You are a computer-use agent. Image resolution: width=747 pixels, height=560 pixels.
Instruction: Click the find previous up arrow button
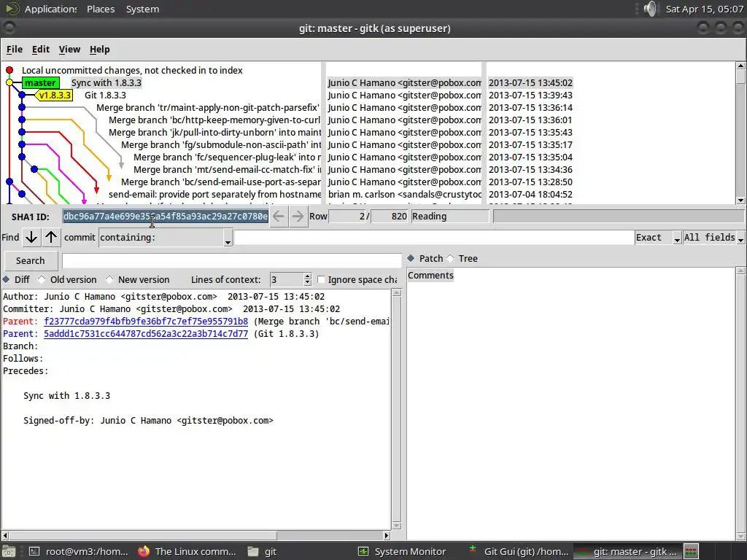click(x=52, y=237)
